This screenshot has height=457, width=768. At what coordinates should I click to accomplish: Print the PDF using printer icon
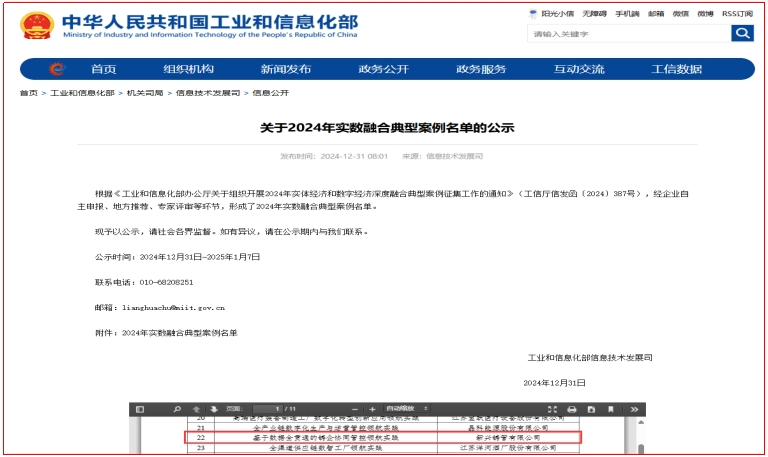(571, 409)
